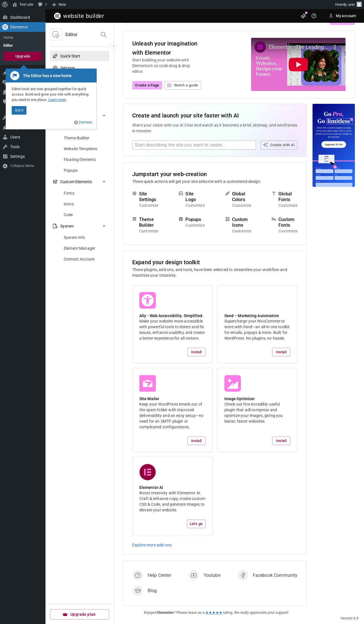Follow the Learn more link
Screen dimensions: 364x624
pyautogui.click(x=57, y=100)
